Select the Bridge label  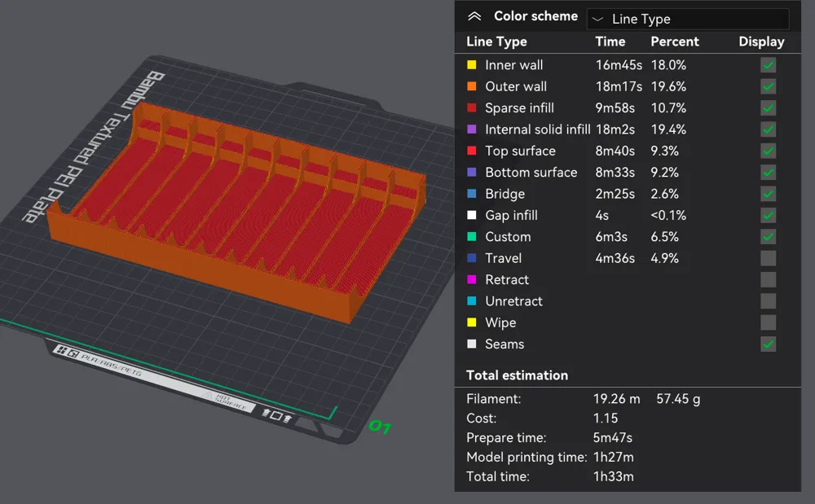click(x=504, y=194)
